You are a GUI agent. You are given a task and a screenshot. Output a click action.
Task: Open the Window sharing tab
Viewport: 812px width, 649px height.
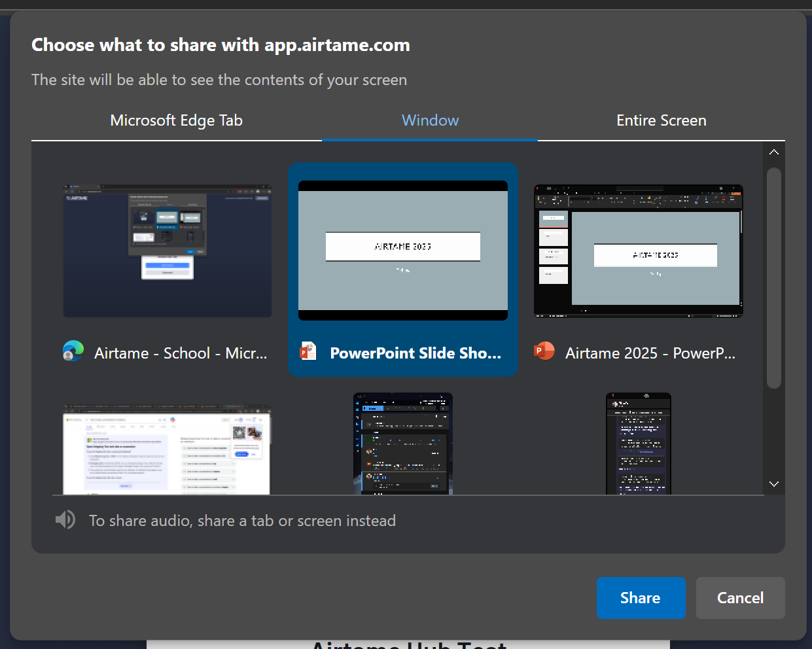pyautogui.click(x=430, y=120)
